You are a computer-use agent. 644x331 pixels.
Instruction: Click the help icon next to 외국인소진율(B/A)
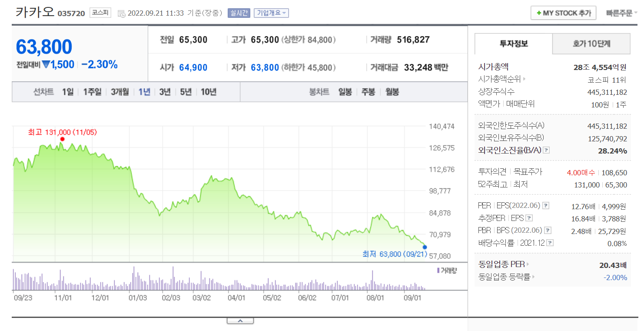click(x=547, y=150)
